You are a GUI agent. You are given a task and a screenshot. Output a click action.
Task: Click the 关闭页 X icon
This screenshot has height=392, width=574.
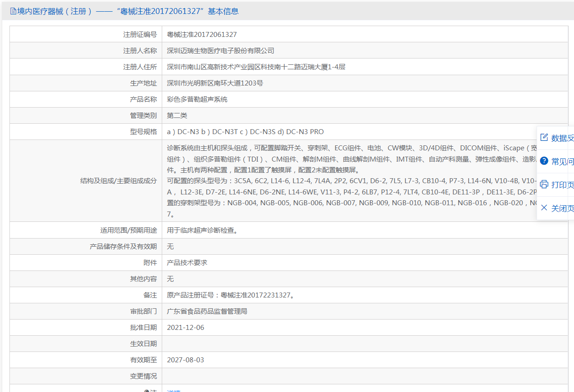pos(544,208)
